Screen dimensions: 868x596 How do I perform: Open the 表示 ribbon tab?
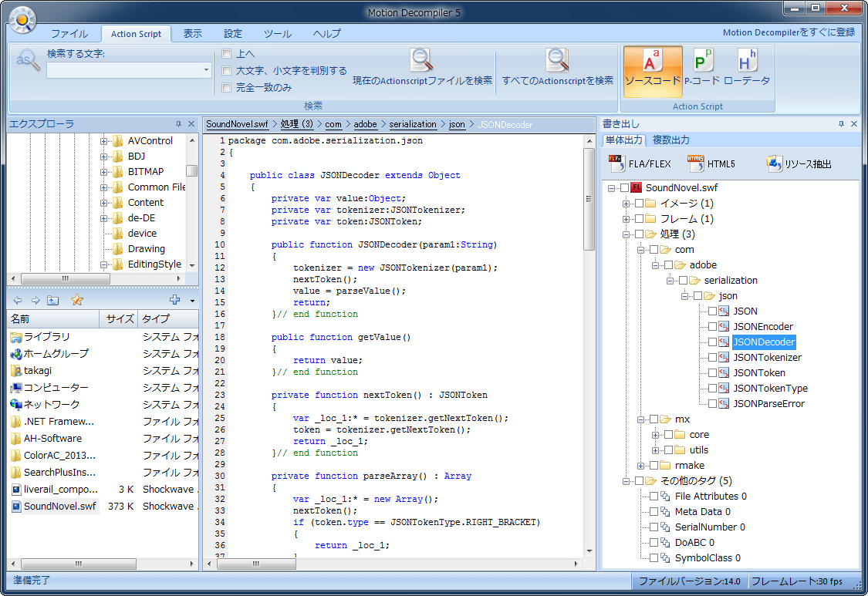(193, 34)
